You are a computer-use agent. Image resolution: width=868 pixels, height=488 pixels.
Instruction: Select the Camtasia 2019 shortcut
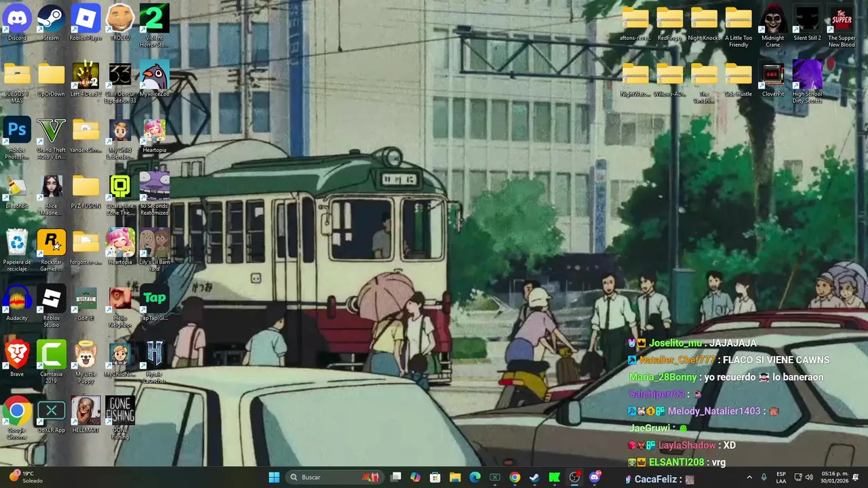click(51, 363)
